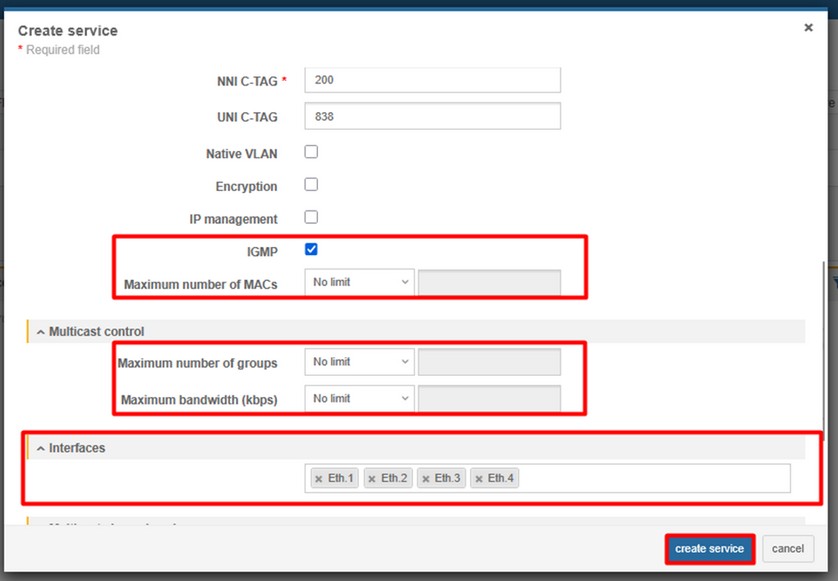This screenshot has height=581, width=838.
Task: Remove Eth.2 interface tag with x icon
Action: click(x=372, y=479)
